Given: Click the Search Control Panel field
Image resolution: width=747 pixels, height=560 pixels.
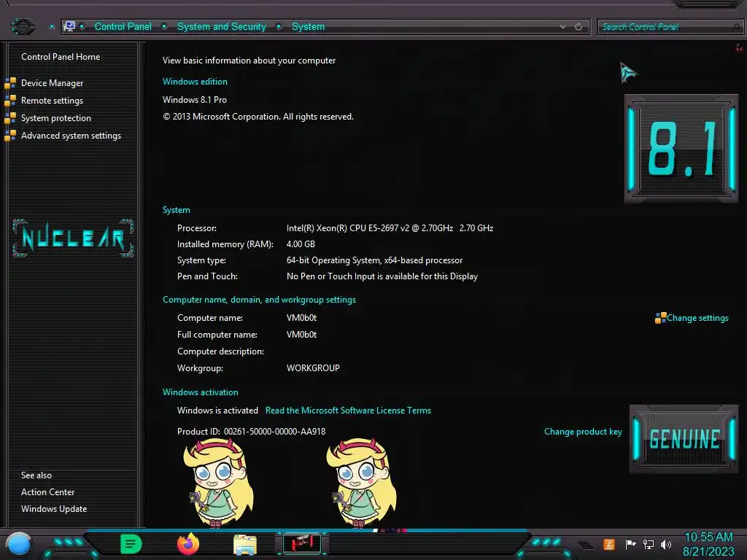Looking at the screenshot, I should [x=670, y=27].
